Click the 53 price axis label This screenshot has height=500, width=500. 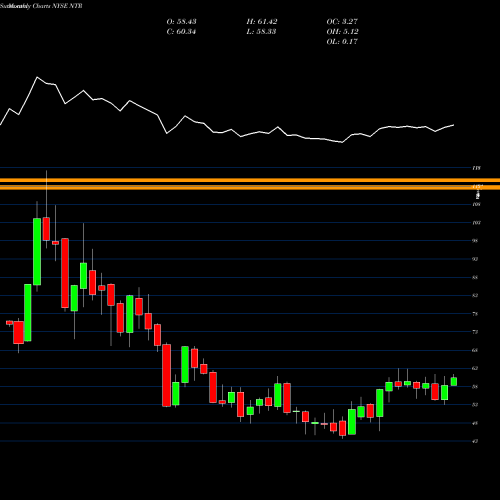pos(475,405)
